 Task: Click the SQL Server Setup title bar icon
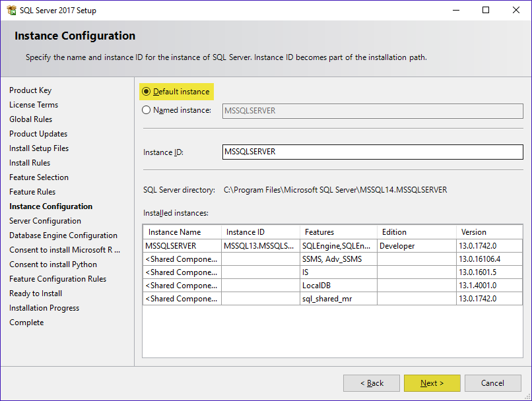(x=11, y=10)
